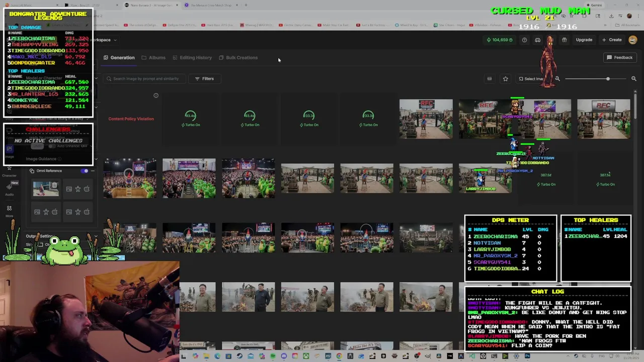Open the More sidebar item

pos(9,211)
